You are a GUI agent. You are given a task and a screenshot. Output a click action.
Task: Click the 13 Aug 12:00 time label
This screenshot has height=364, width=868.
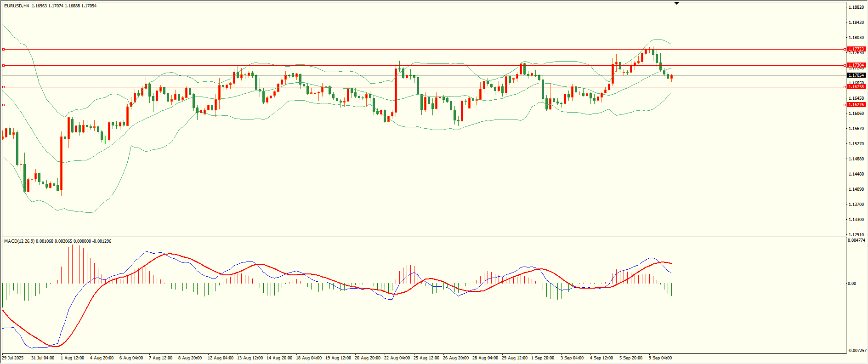tap(250, 358)
